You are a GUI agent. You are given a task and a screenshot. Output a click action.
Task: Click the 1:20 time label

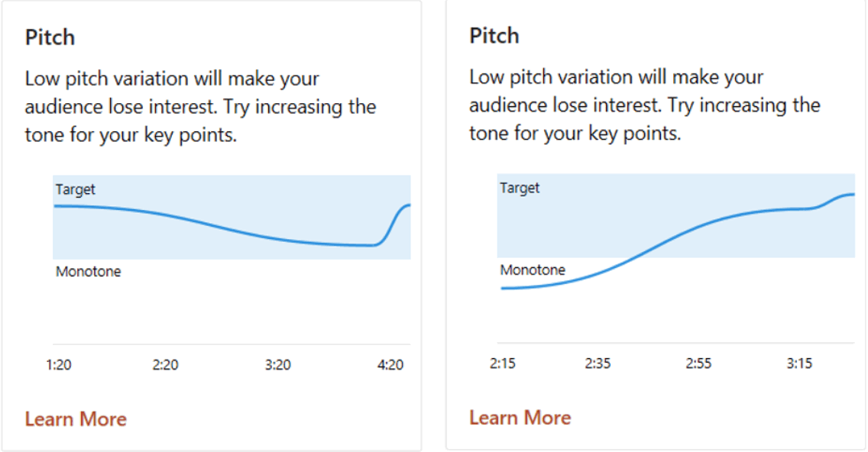[59, 365]
